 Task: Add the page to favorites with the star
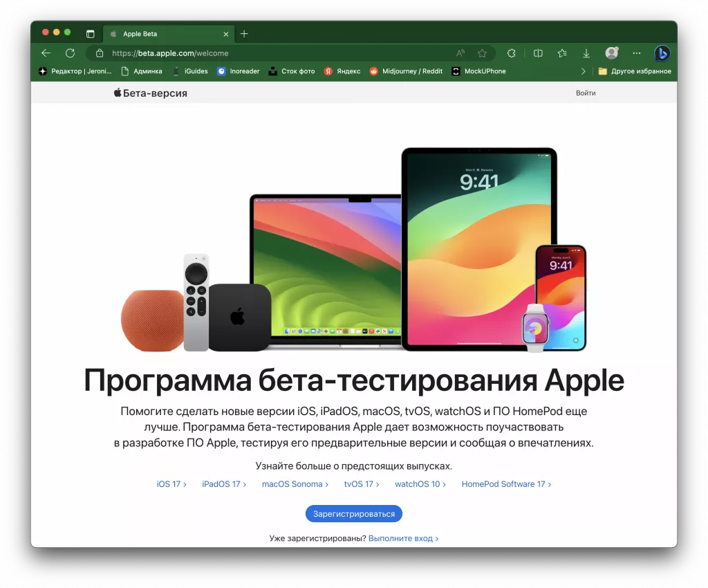tap(482, 53)
